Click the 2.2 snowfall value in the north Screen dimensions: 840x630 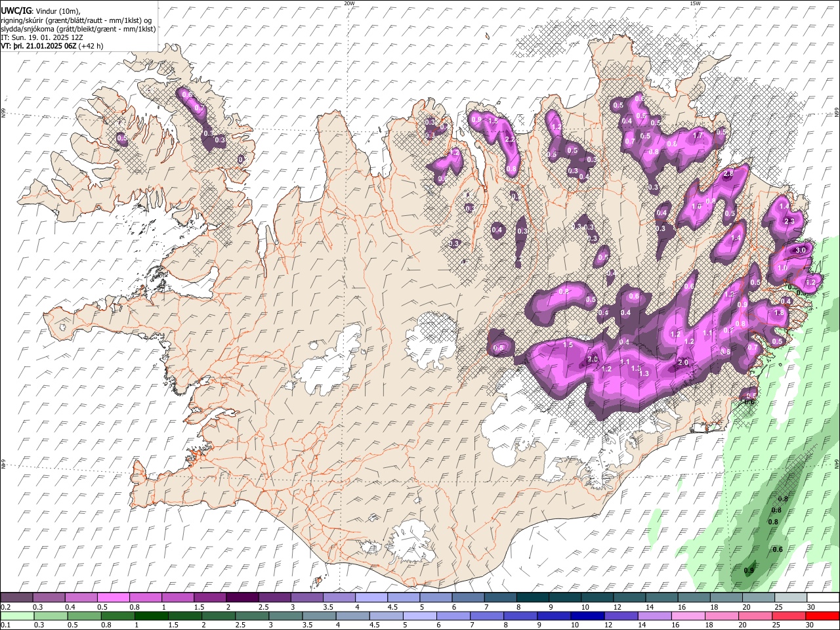tap(510, 139)
